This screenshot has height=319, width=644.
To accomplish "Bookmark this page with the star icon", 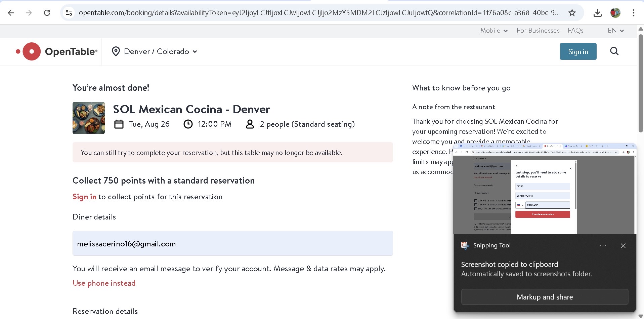I will (572, 13).
